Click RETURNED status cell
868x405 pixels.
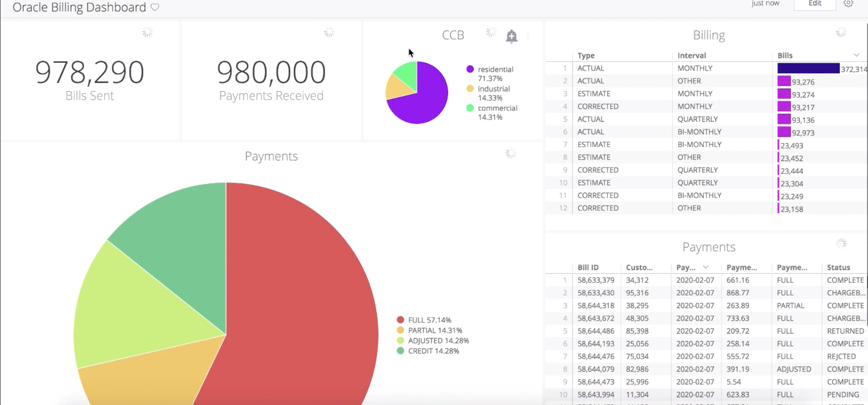pos(845,331)
